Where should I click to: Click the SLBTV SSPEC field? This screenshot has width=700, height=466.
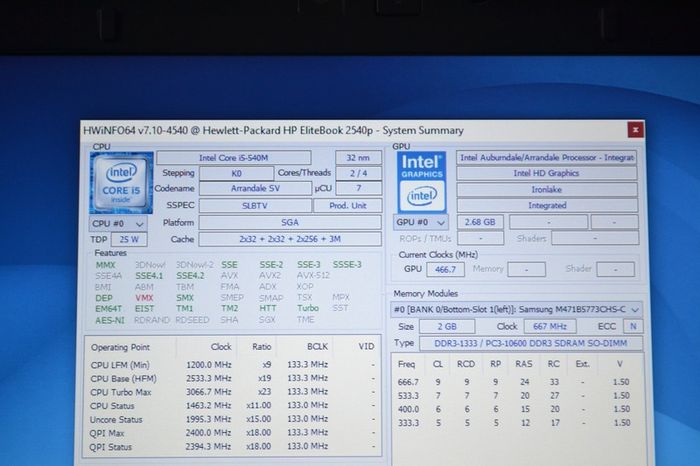coord(255,206)
